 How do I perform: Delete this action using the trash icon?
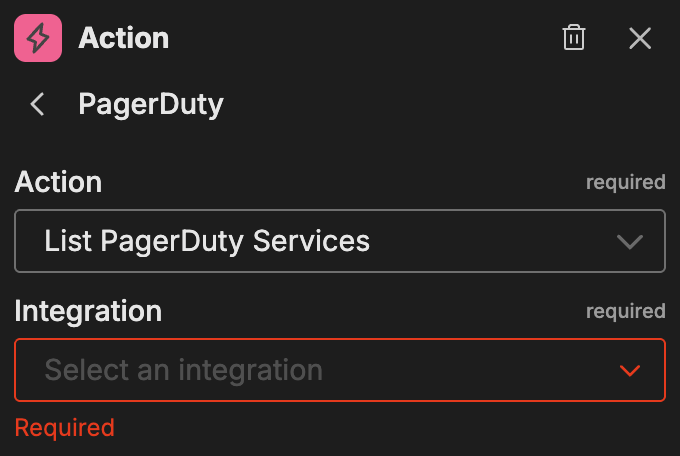click(574, 39)
